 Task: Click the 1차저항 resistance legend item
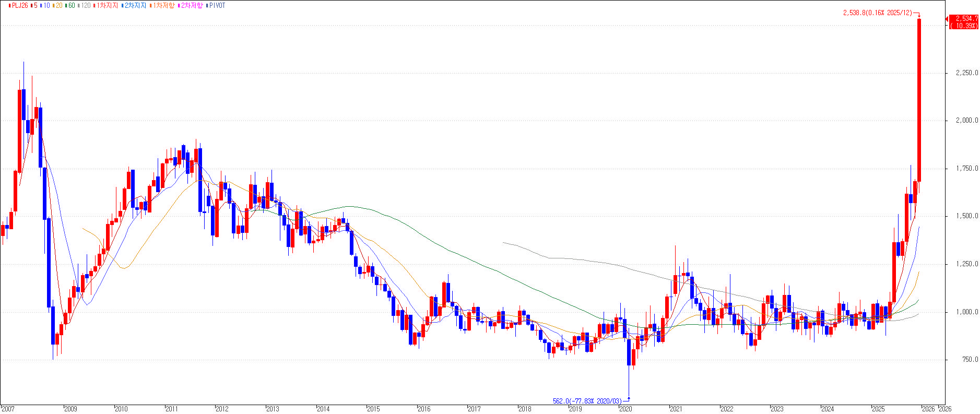163,6
